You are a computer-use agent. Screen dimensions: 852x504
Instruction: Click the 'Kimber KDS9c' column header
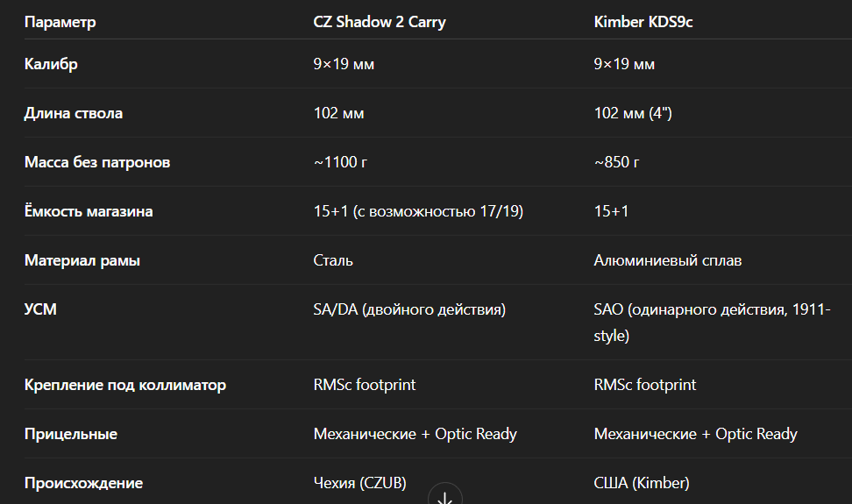point(643,22)
